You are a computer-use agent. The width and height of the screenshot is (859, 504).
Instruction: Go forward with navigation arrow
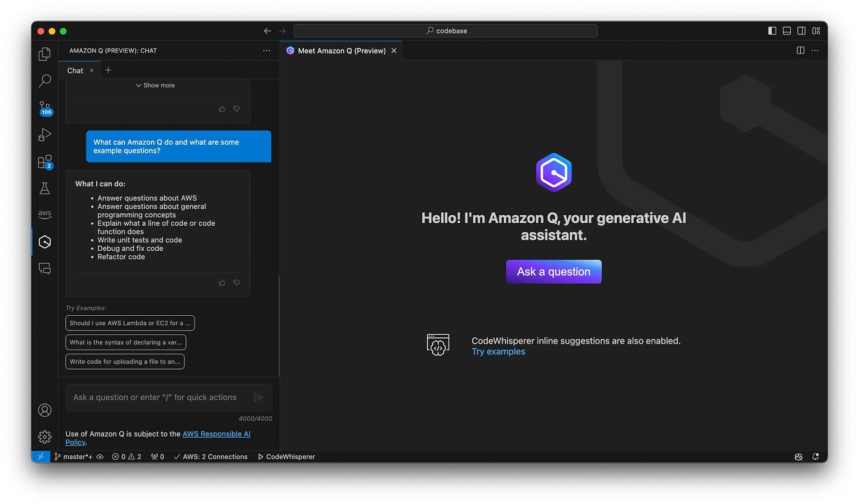[282, 31]
